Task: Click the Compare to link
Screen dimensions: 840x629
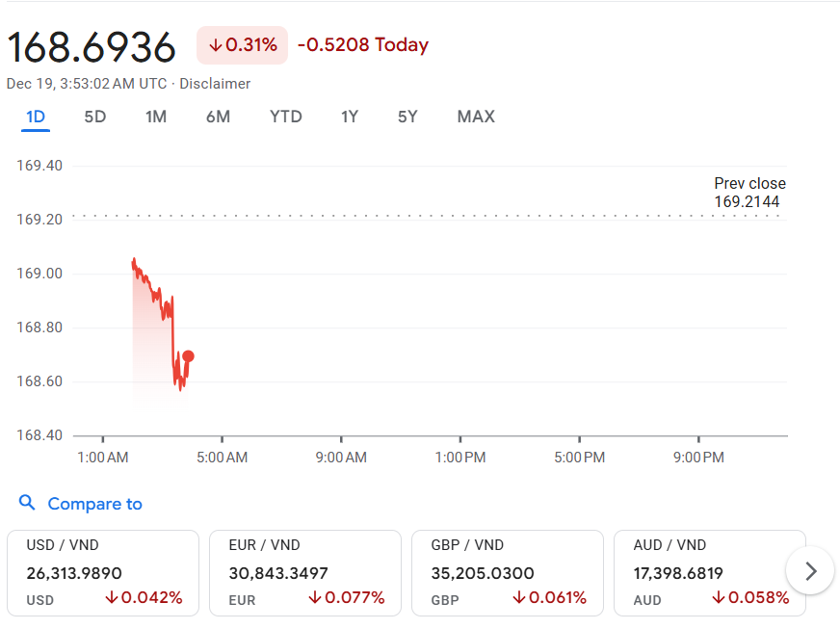Action: tap(94, 504)
